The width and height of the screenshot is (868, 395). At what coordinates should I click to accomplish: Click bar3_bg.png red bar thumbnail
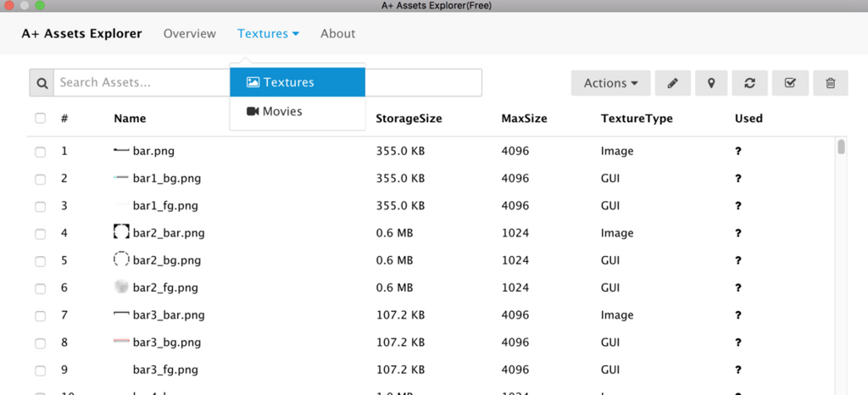coord(121,342)
